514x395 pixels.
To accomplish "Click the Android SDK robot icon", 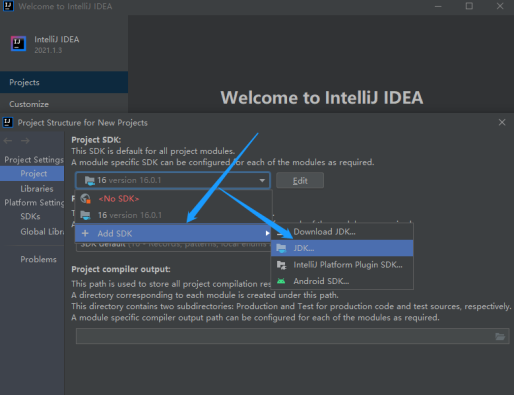I will pos(281,281).
